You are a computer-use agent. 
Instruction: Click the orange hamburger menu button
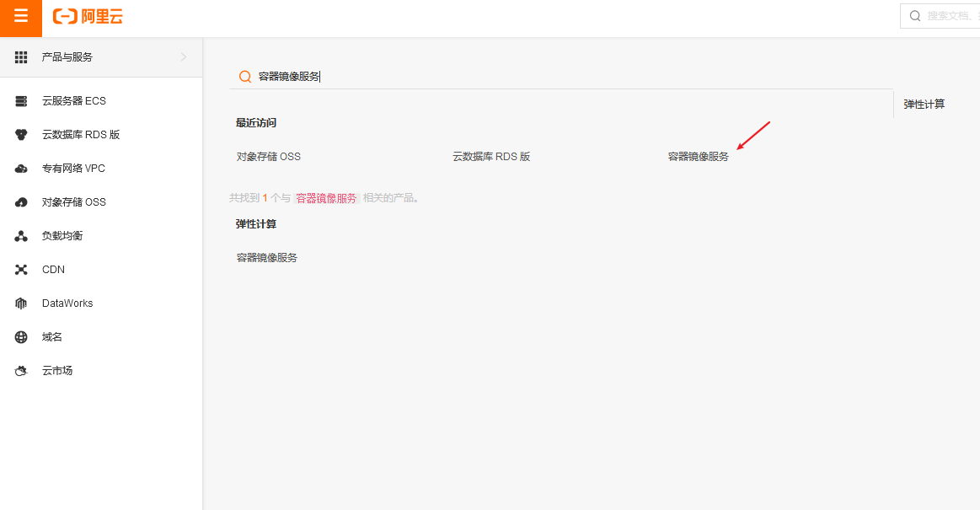(21, 18)
